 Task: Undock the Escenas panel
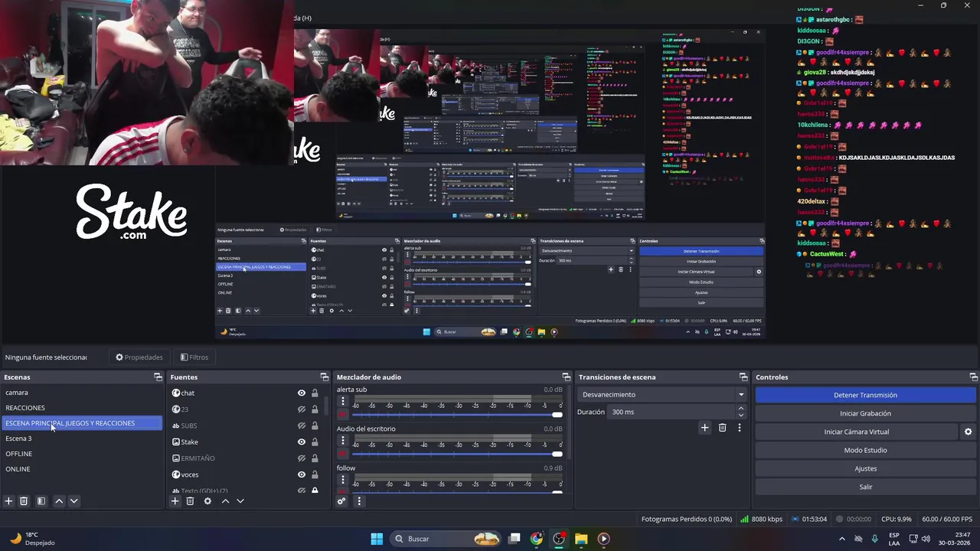click(x=158, y=377)
